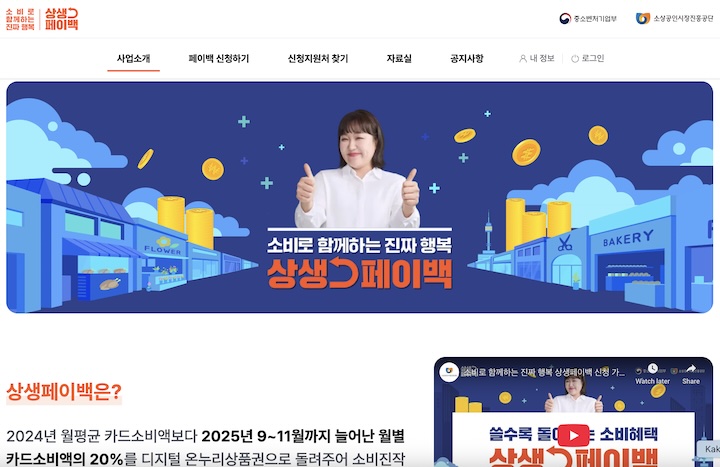Go to the 페이백 신청하기 menu

click(x=219, y=59)
